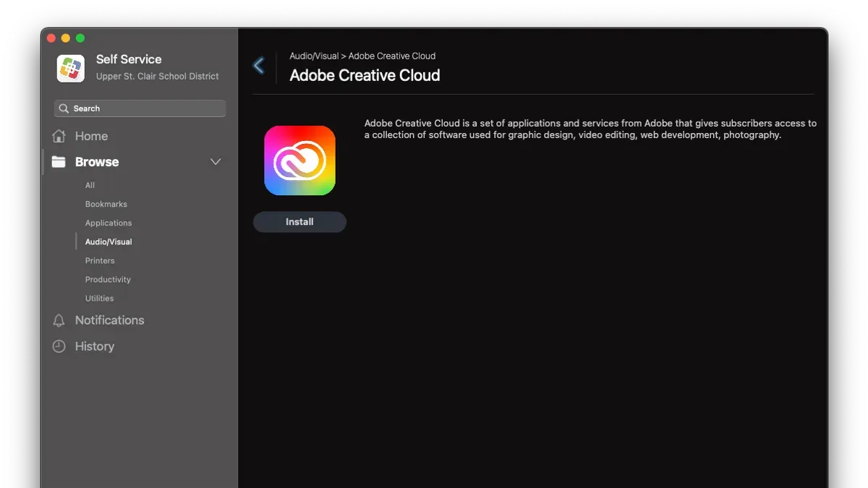Click the Adobe Creative Cloud app icon
The width and height of the screenshot is (868, 488).
299,160
